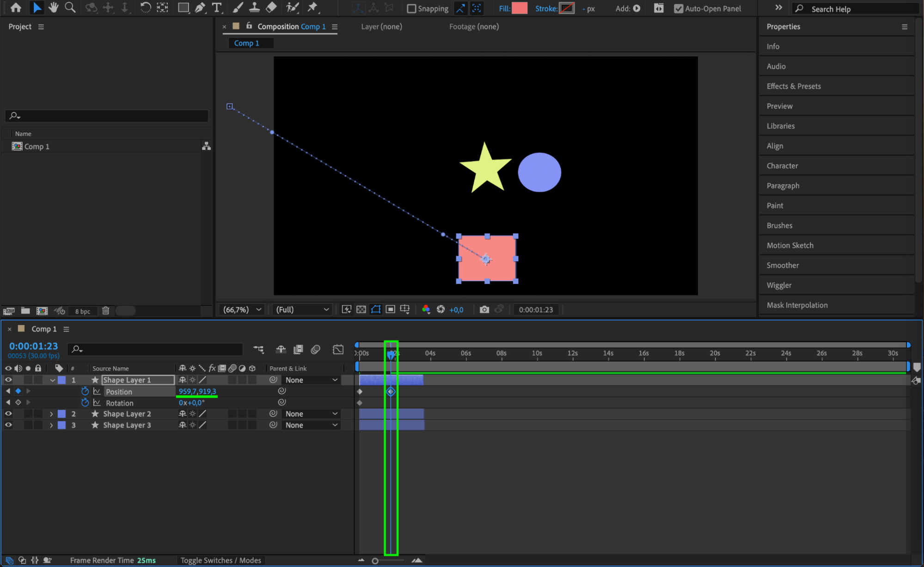Delete selected item with trash icon
The image size is (924, 567).
(105, 311)
